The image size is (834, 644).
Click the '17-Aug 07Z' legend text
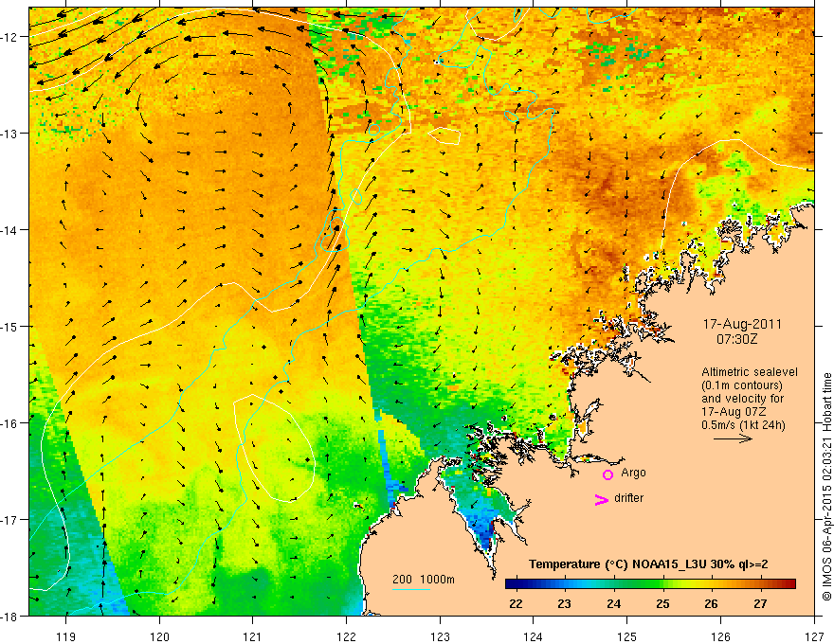click(x=735, y=412)
